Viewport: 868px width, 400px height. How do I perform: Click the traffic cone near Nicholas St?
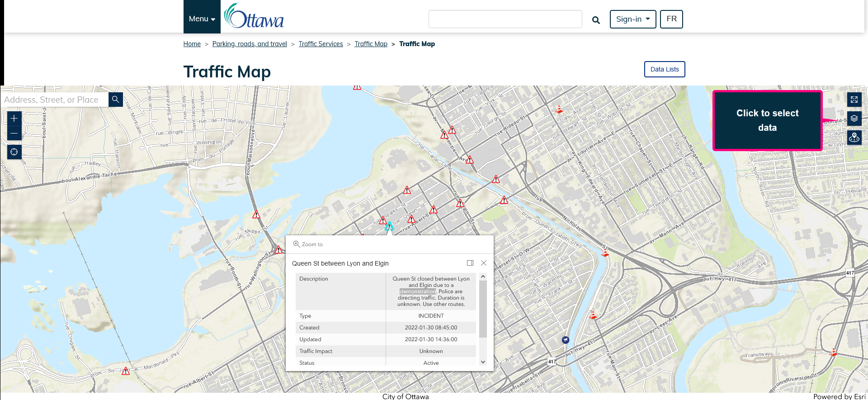click(605, 252)
